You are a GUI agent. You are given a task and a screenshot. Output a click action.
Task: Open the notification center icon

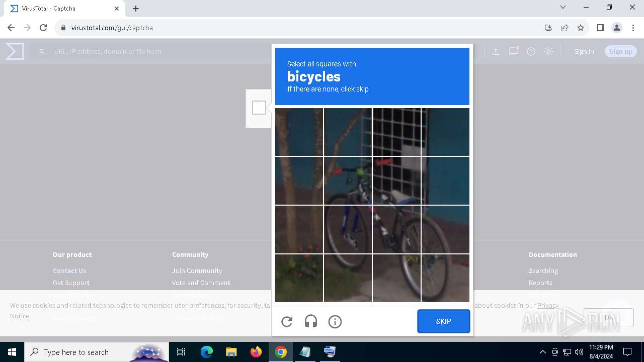pyautogui.click(x=627, y=352)
